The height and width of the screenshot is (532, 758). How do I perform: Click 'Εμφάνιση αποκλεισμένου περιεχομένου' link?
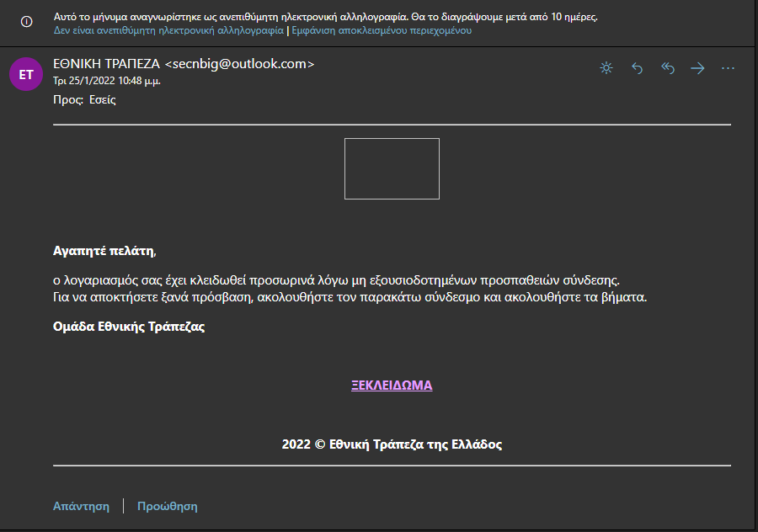pos(382,30)
